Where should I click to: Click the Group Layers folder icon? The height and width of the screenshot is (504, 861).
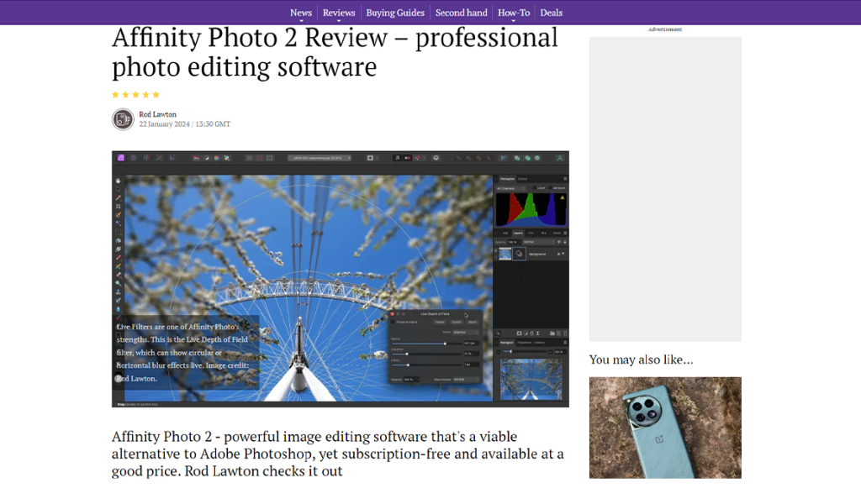tap(552, 333)
